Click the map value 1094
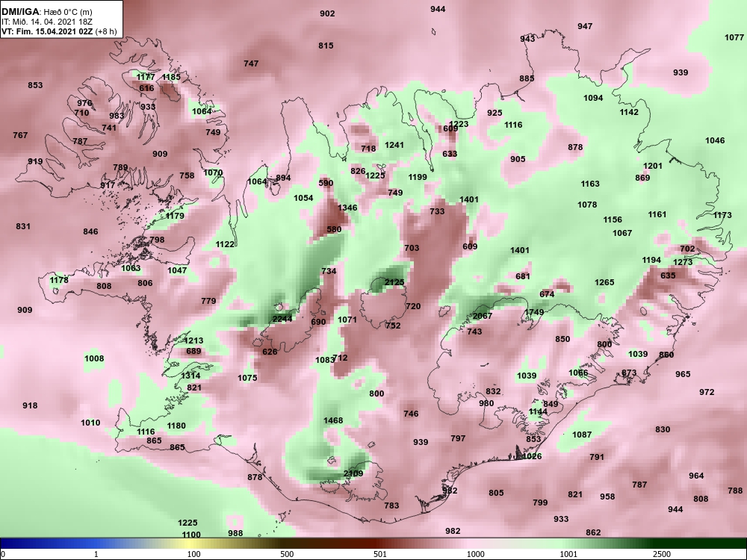 pos(593,98)
